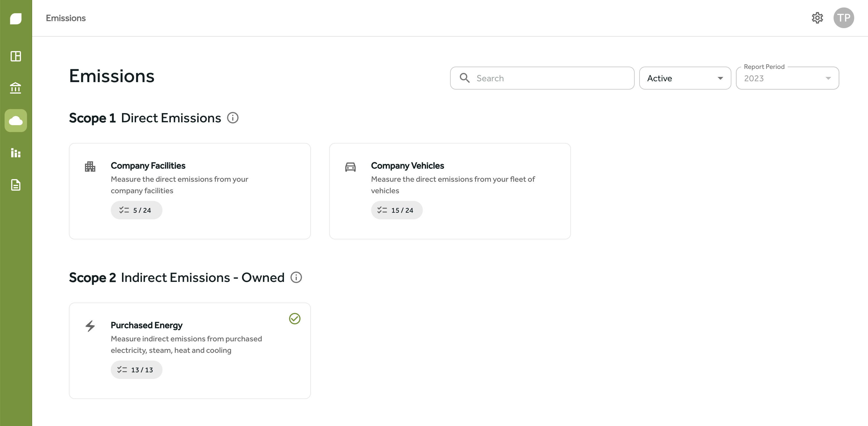Toggle the green completion checkmark on Purchased Energy
The width and height of the screenshot is (868, 426).
pyautogui.click(x=294, y=318)
